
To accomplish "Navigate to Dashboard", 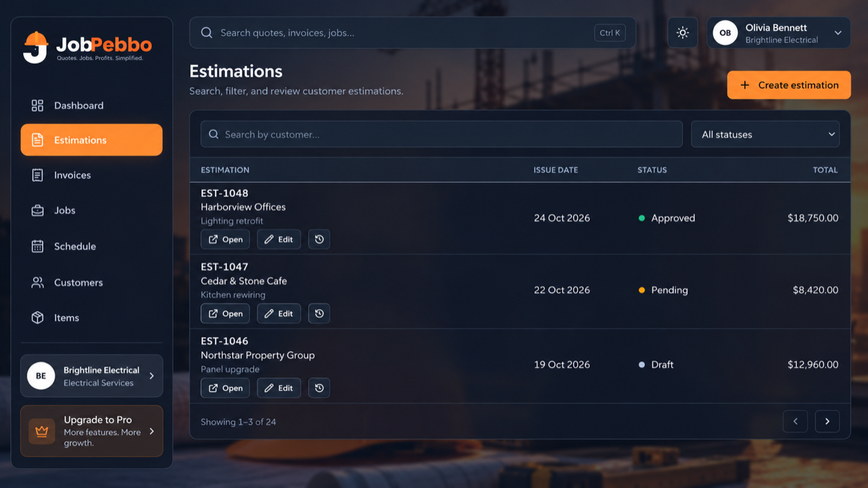I will tap(91, 106).
